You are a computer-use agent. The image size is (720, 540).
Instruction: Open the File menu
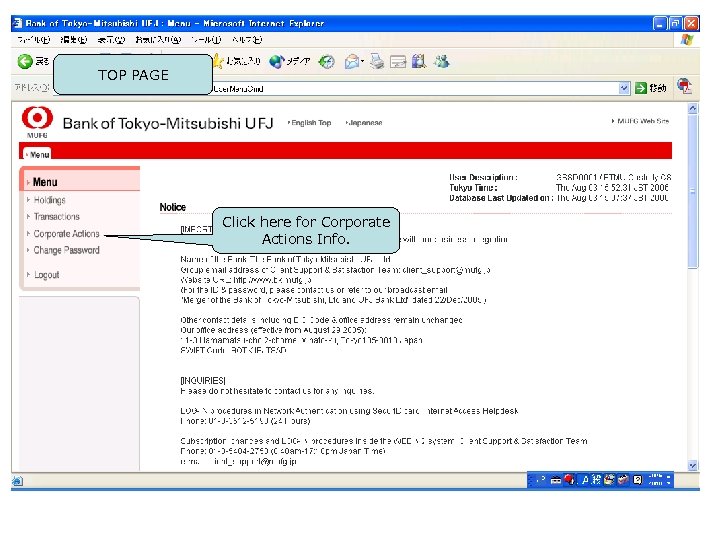point(34,40)
